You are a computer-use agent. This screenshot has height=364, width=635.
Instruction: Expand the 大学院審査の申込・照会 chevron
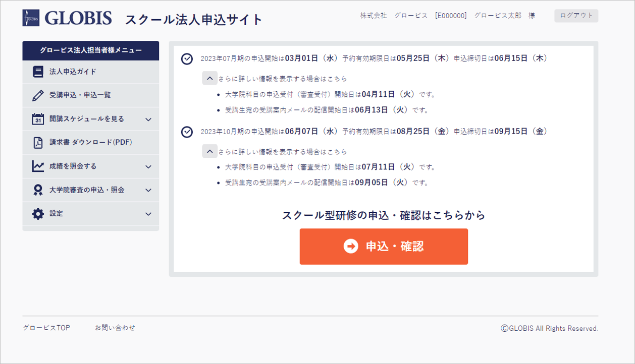pos(148,190)
